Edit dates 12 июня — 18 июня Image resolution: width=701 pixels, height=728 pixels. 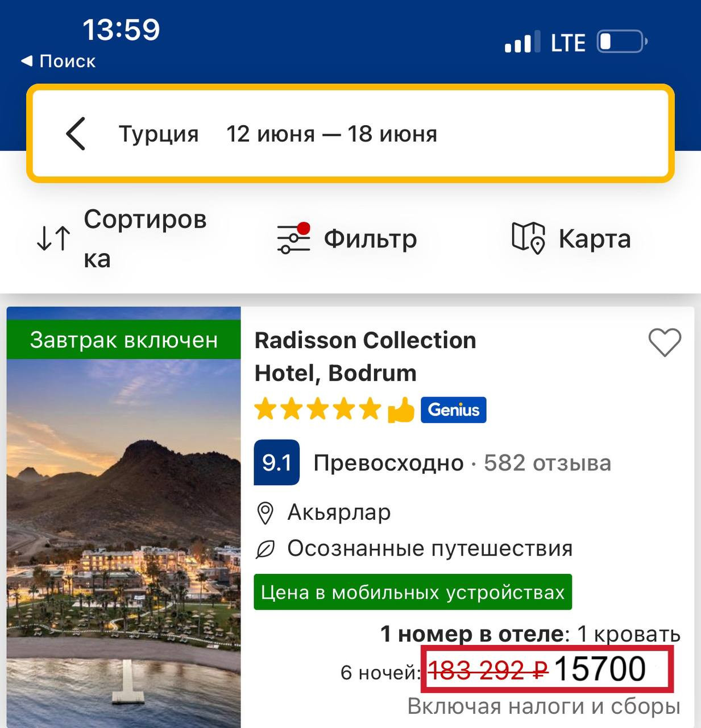pyautogui.click(x=331, y=134)
